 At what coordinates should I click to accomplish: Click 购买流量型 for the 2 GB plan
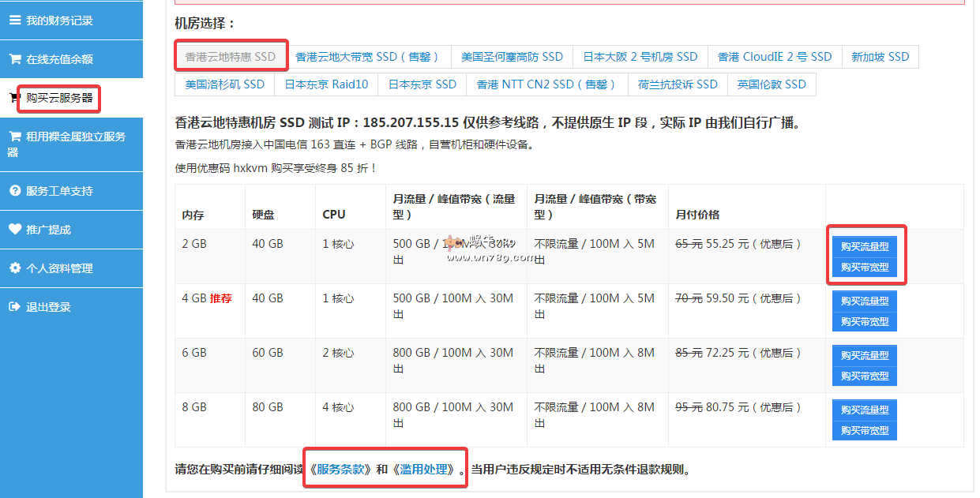coord(864,246)
